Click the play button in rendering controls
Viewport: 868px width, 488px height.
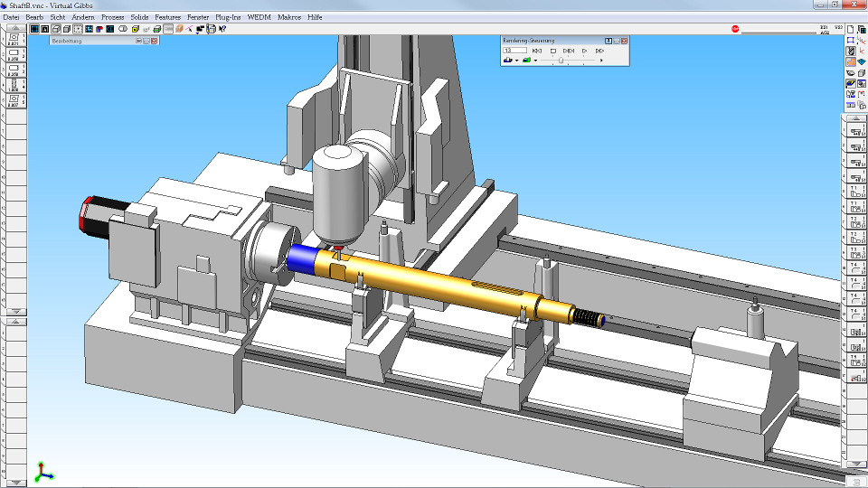pyautogui.click(x=584, y=51)
